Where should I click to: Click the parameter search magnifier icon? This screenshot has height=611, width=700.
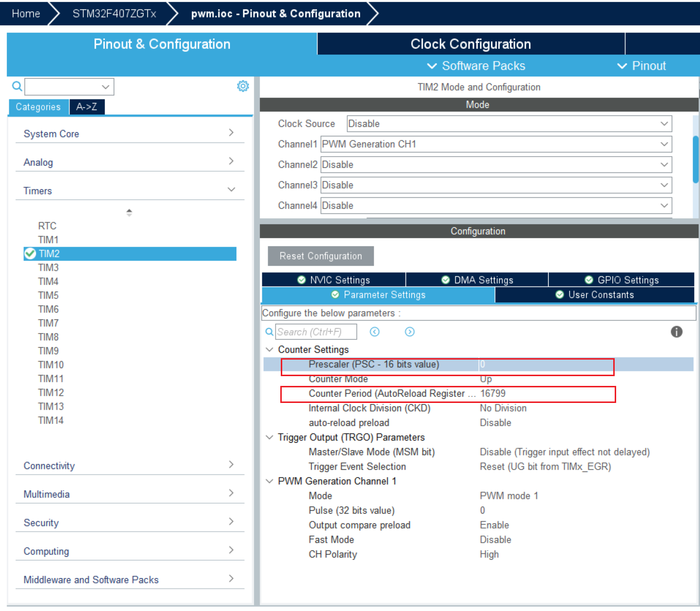(269, 332)
